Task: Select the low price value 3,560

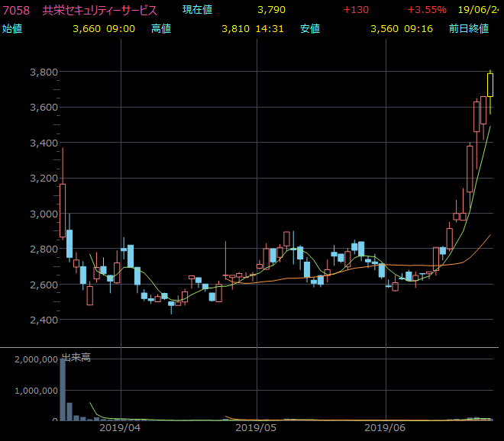Action: [384, 28]
